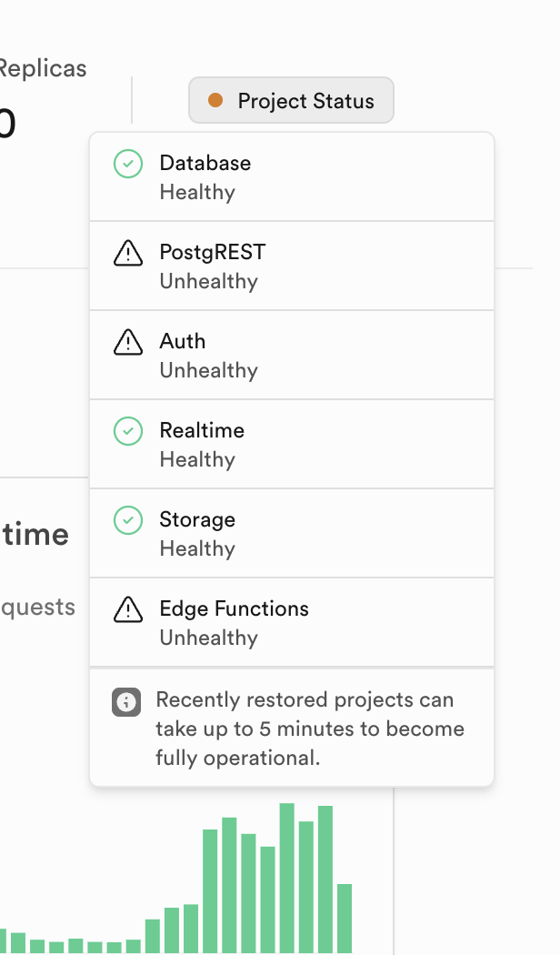
Task: Open the Auth service entry
Action: (x=291, y=355)
